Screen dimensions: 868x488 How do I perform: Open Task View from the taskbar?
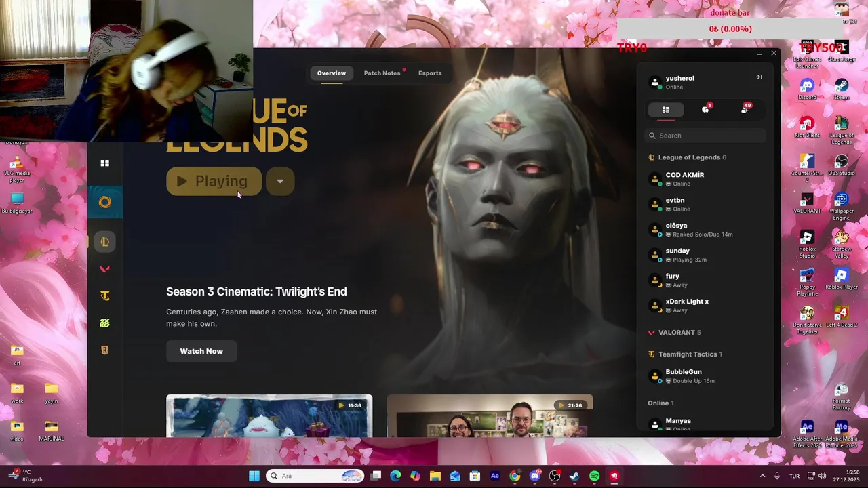point(376,476)
